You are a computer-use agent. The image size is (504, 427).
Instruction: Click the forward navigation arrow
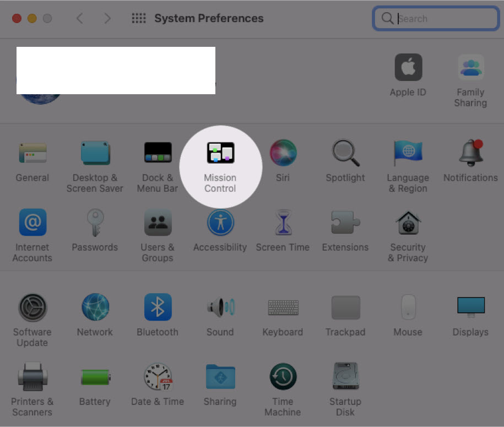pyautogui.click(x=107, y=19)
